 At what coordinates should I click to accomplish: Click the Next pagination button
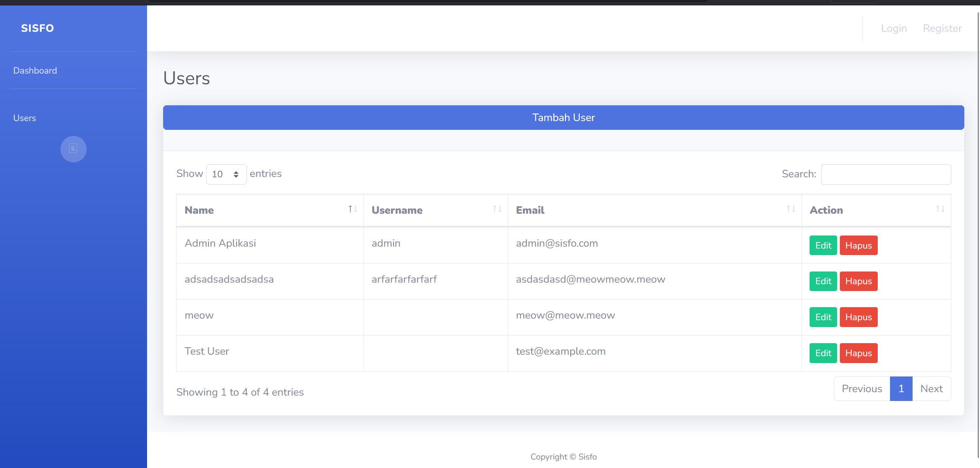click(931, 389)
